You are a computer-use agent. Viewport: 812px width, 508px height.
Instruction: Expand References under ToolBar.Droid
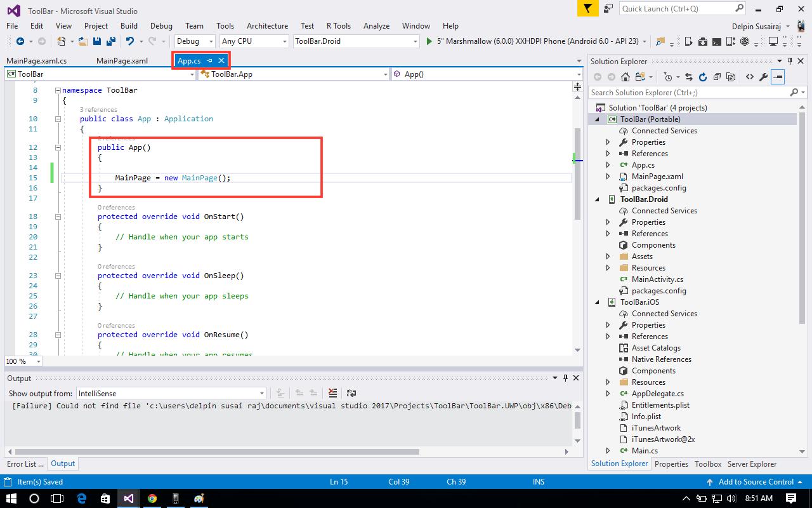point(608,233)
